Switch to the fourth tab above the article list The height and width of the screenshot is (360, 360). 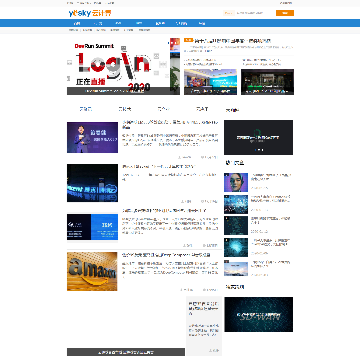click(x=202, y=109)
